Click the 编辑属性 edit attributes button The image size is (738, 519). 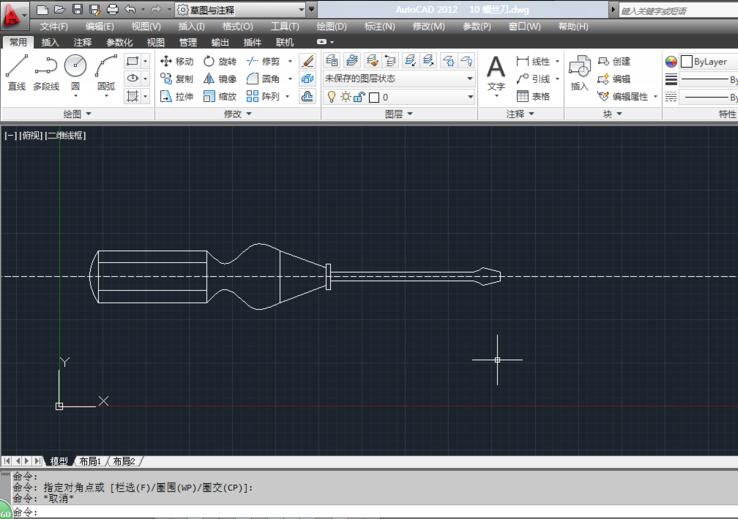(623, 96)
